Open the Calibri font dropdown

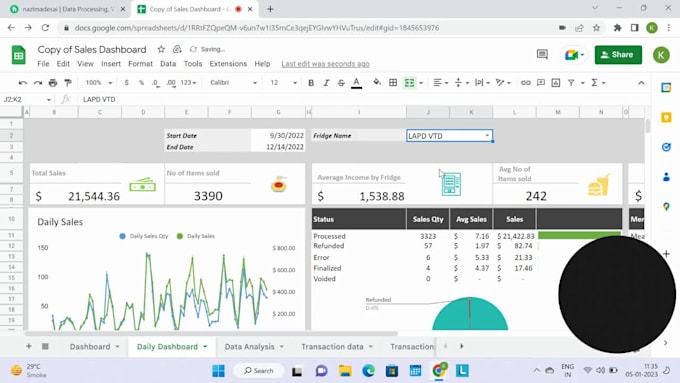point(233,82)
